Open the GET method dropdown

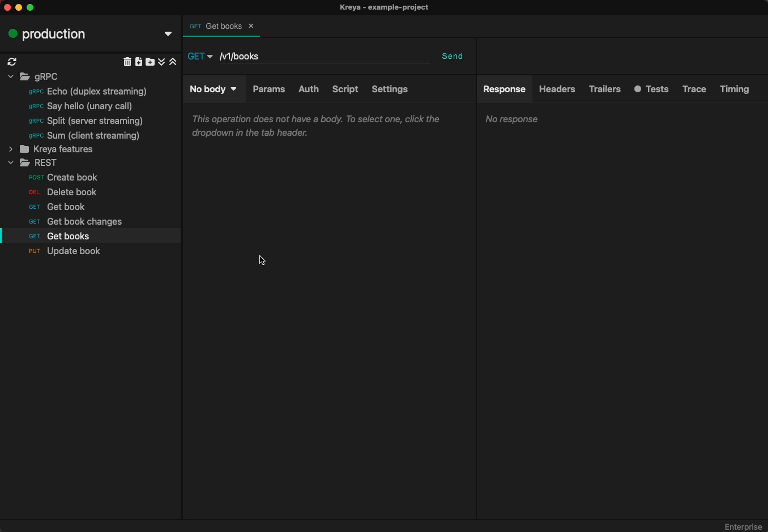(200, 57)
